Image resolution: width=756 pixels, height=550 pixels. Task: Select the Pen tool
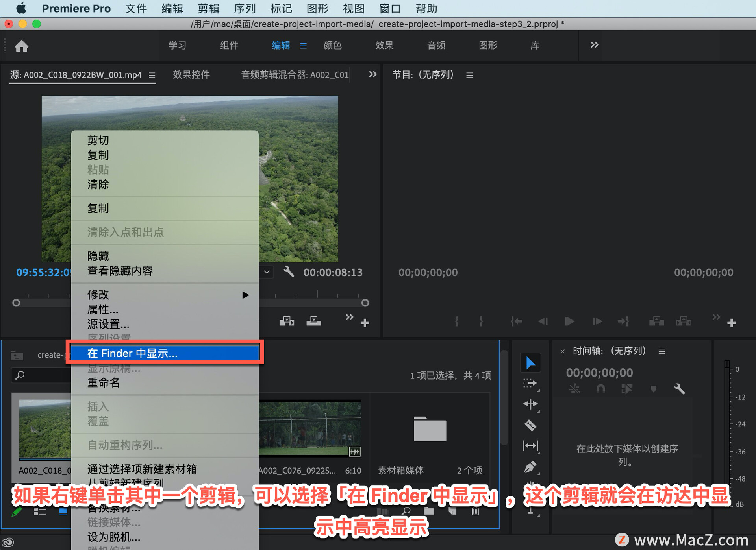click(x=530, y=467)
